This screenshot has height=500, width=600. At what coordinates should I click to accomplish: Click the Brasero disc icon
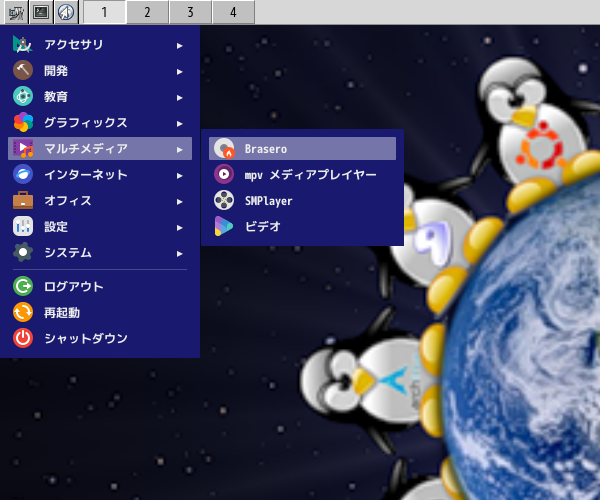(x=224, y=148)
